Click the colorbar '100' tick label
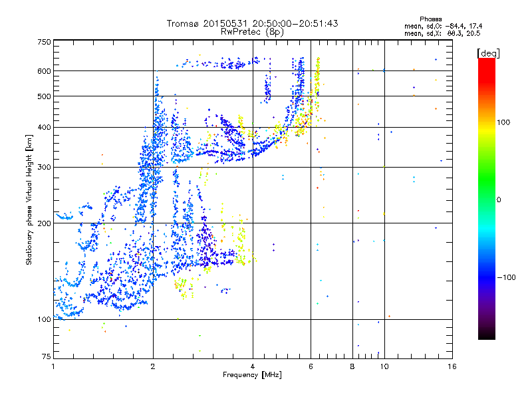This screenshot has width=532, height=399. pos(503,122)
